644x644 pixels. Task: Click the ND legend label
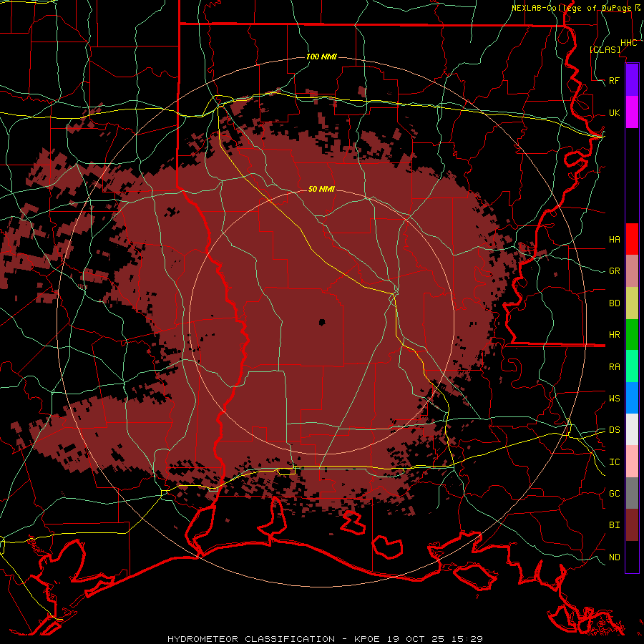(614, 557)
